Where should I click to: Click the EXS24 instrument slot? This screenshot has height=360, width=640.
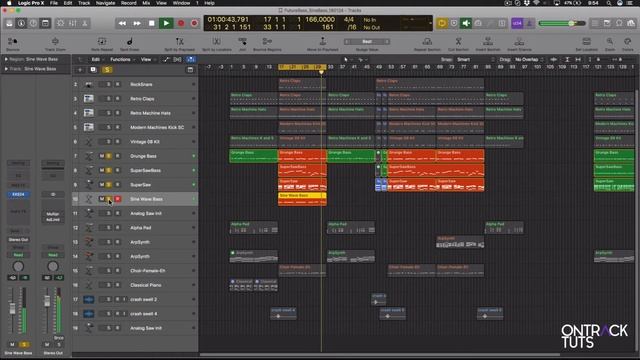pos(18,194)
